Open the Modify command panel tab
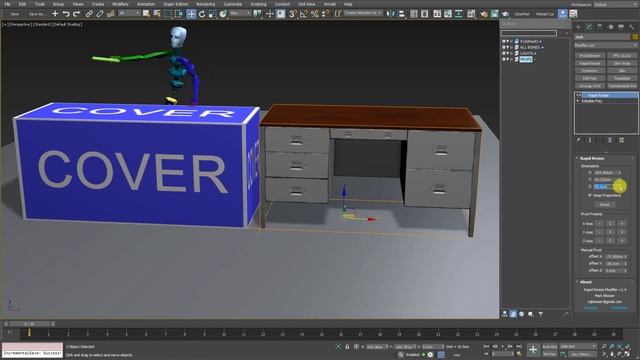The image size is (640, 360). point(589,27)
